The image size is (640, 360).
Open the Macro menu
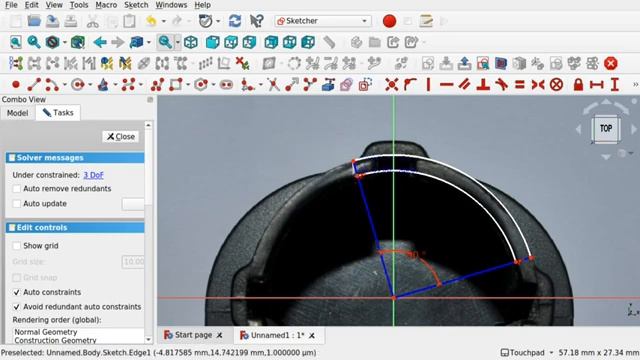tap(106, 5)
